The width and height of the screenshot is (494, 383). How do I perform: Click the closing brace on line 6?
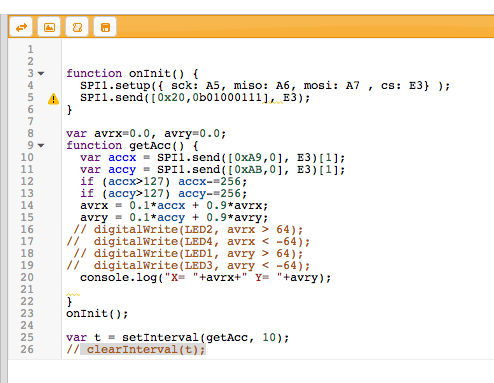69,110
